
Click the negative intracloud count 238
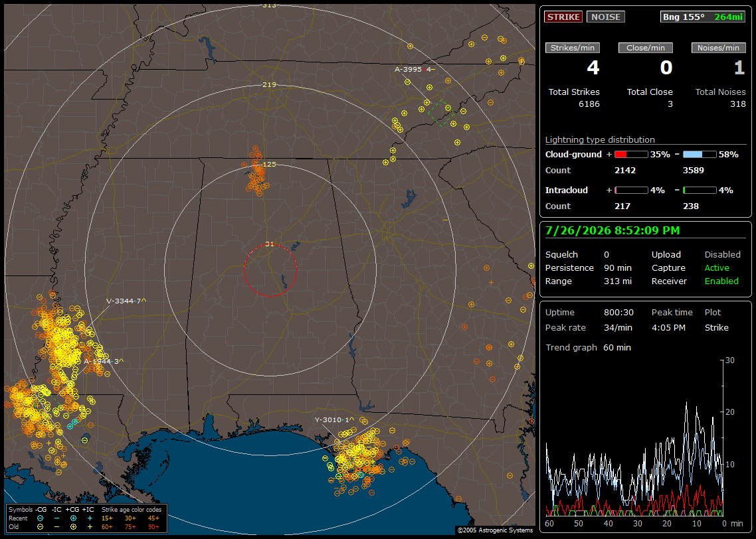click(x=691, y=206)
